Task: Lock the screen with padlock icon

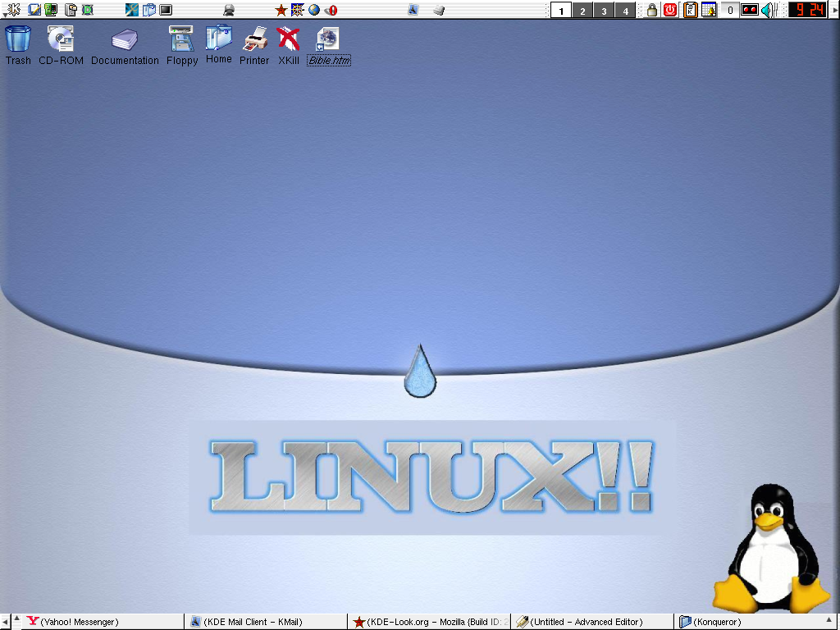Action: tap(652, 9)
